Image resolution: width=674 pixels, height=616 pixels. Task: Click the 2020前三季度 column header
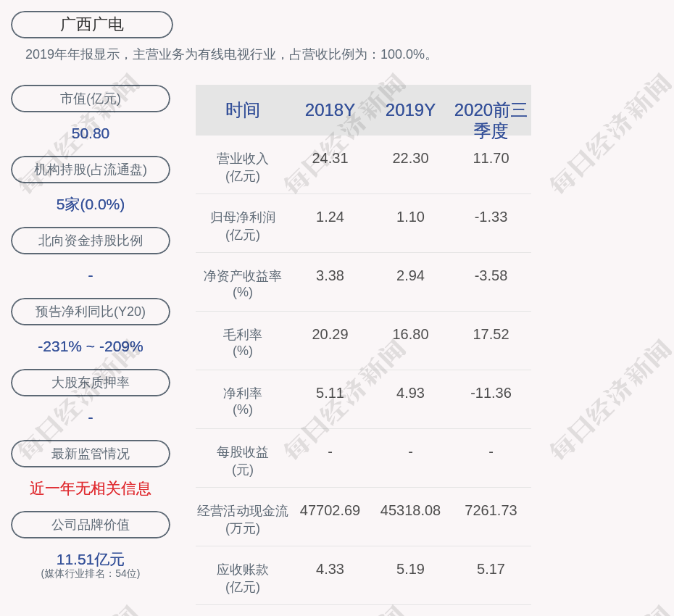491,120
